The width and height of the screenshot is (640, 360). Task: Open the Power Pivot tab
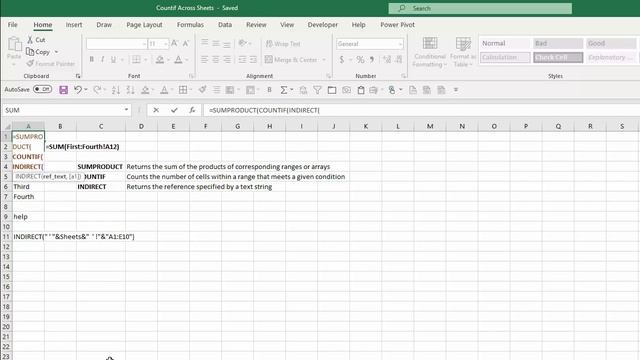[x=398, y=24]
